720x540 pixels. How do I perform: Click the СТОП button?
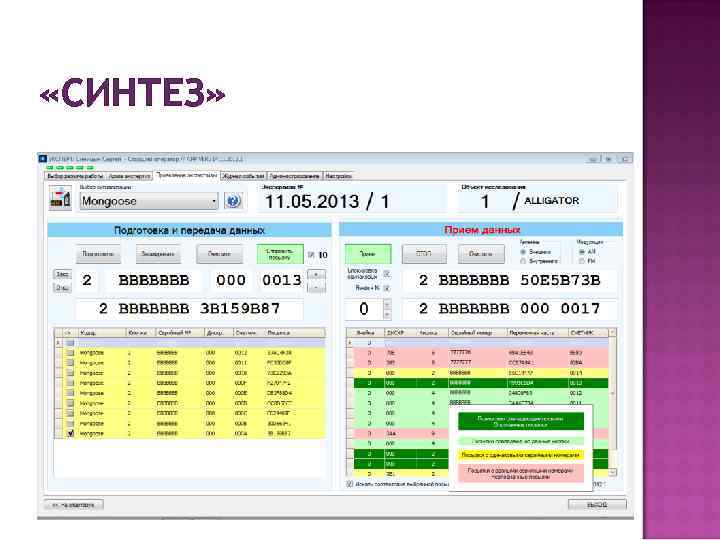tap(424, 254)
